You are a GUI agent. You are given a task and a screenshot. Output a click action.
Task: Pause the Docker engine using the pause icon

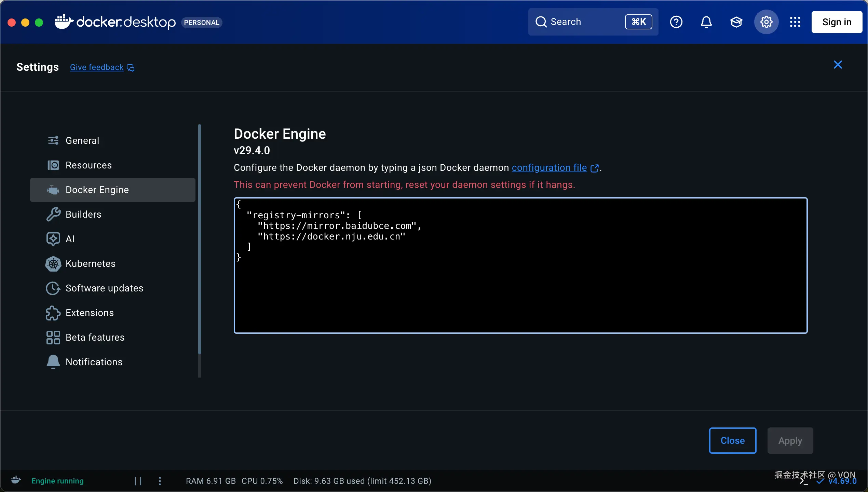(138, 481)
